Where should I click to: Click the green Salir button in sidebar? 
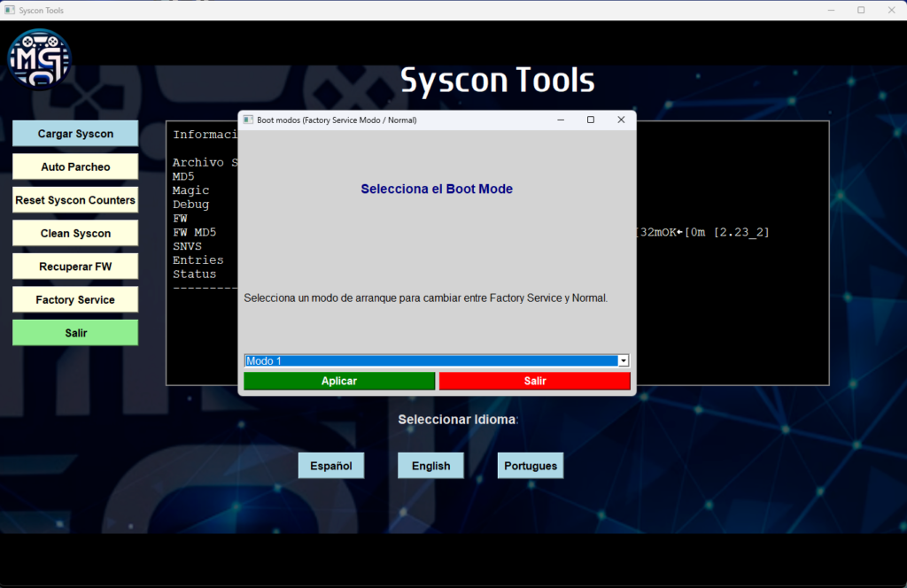click(x=75, y=333)
